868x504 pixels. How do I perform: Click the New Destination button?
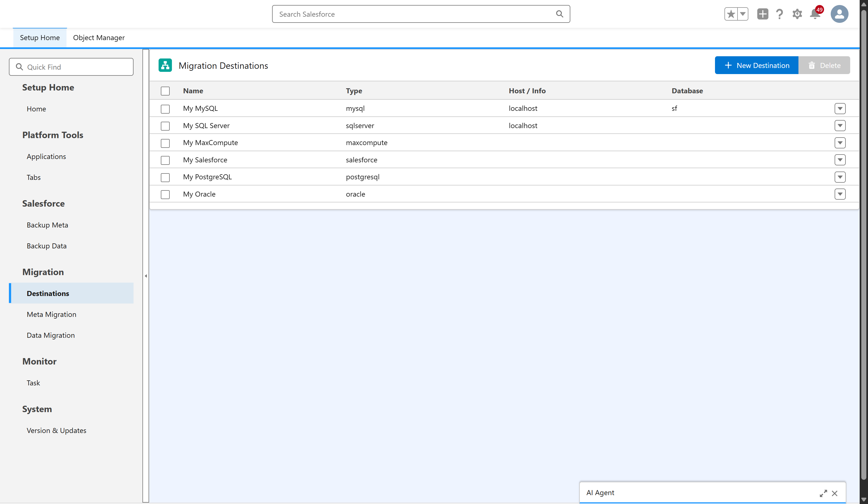[x=756, y=65]
